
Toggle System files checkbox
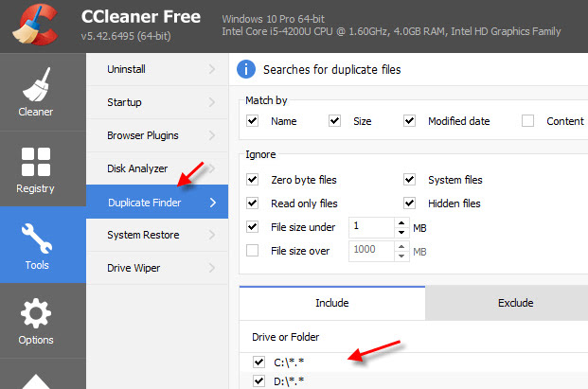409,180
